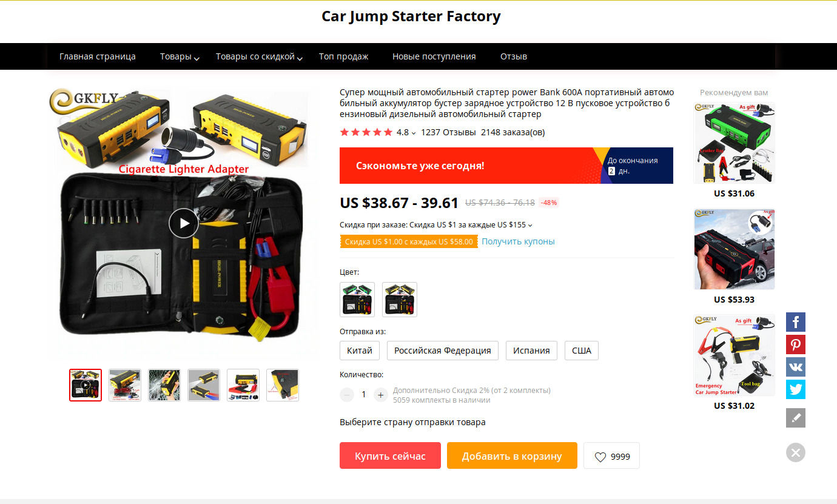Screen dimensions: 837x504
Task: Expand the 4.8 rating breakdown
Action: click(406, 132)
